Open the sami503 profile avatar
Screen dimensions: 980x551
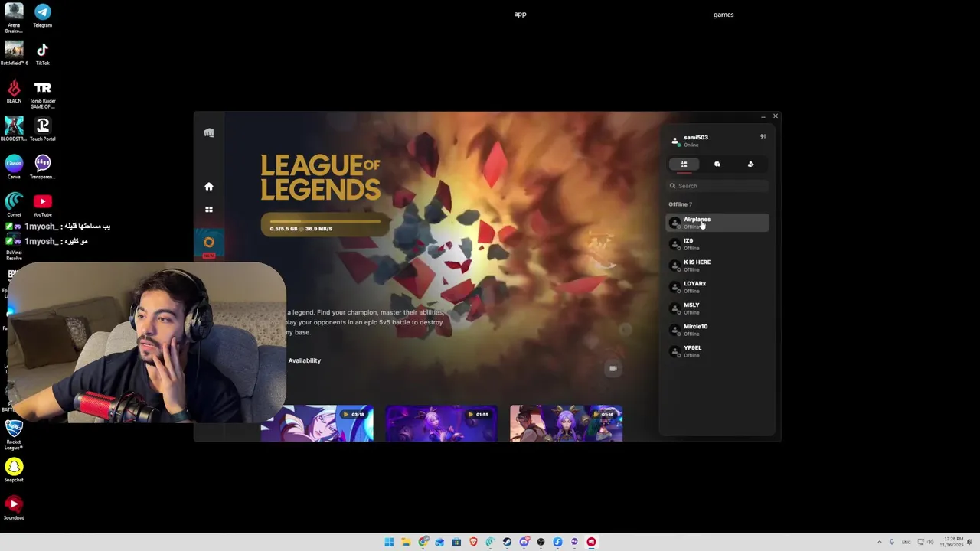click(x=675, y=141)
